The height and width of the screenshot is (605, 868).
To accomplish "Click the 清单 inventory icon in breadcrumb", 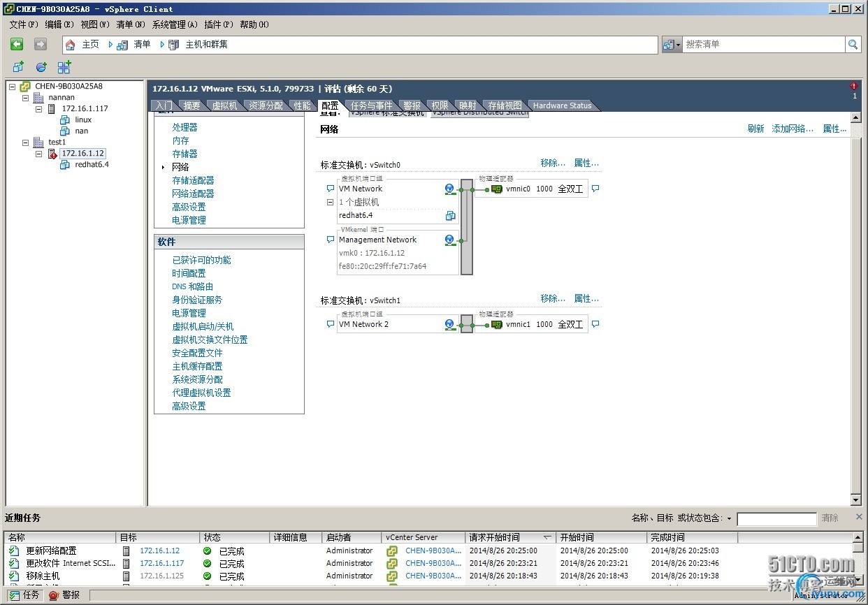I will pos(122,45).
